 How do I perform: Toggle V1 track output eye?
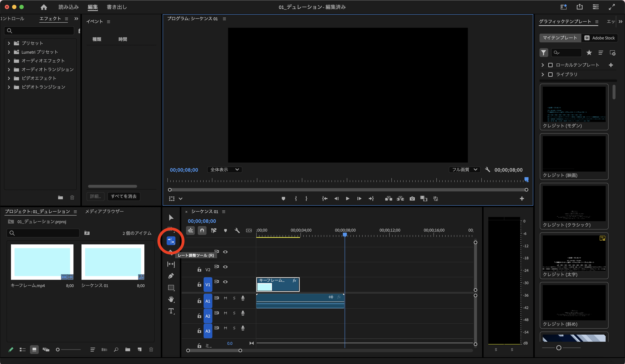pos(225,282)
